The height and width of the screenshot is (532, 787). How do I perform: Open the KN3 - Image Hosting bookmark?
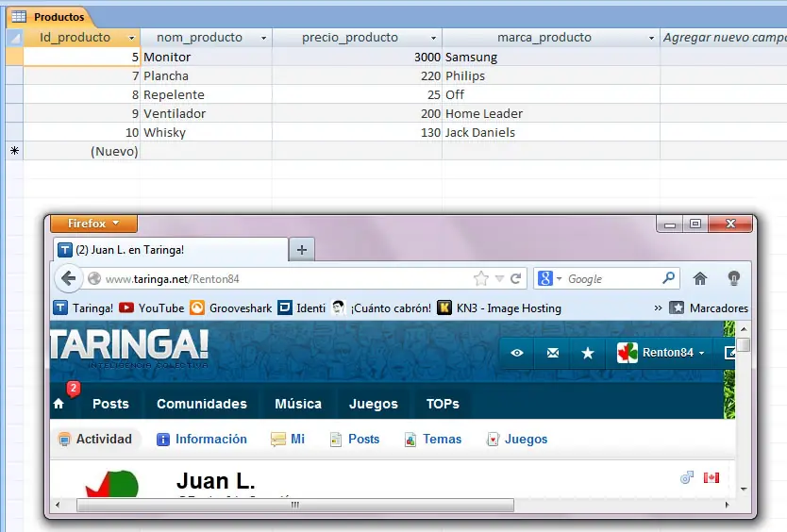point(499,308)
